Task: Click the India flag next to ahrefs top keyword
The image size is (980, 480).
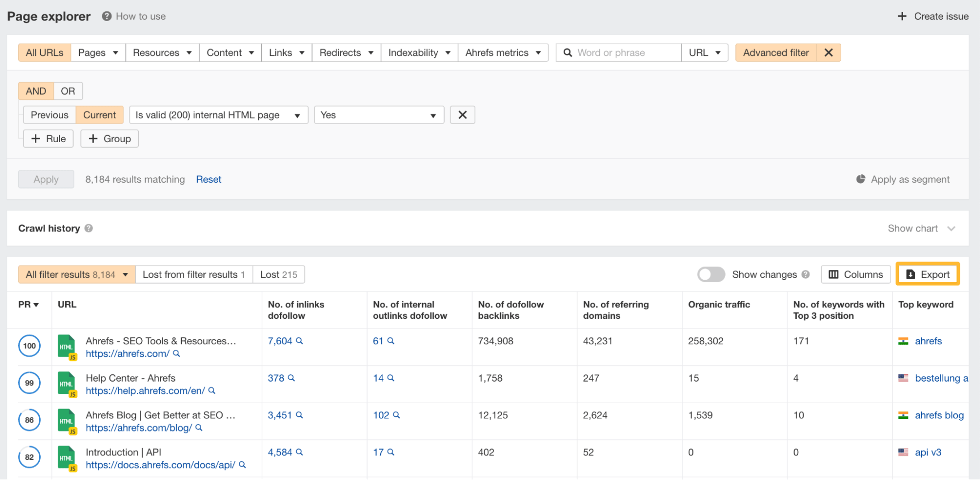Action: click(x=905, y=341)
